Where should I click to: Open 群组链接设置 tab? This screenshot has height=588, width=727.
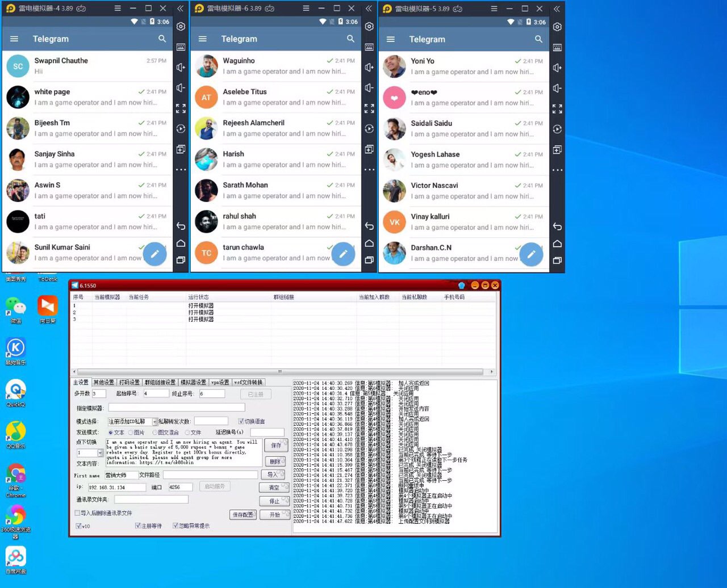[x=160, y=382]
